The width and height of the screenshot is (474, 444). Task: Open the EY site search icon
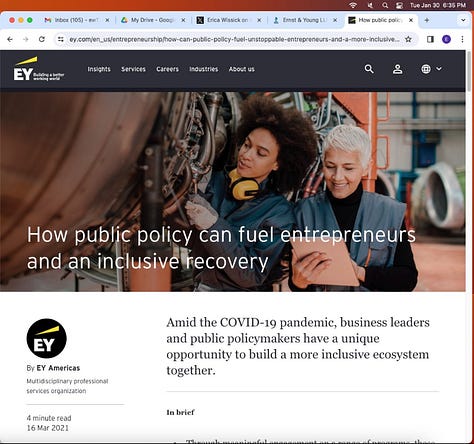tap(369, 69)
